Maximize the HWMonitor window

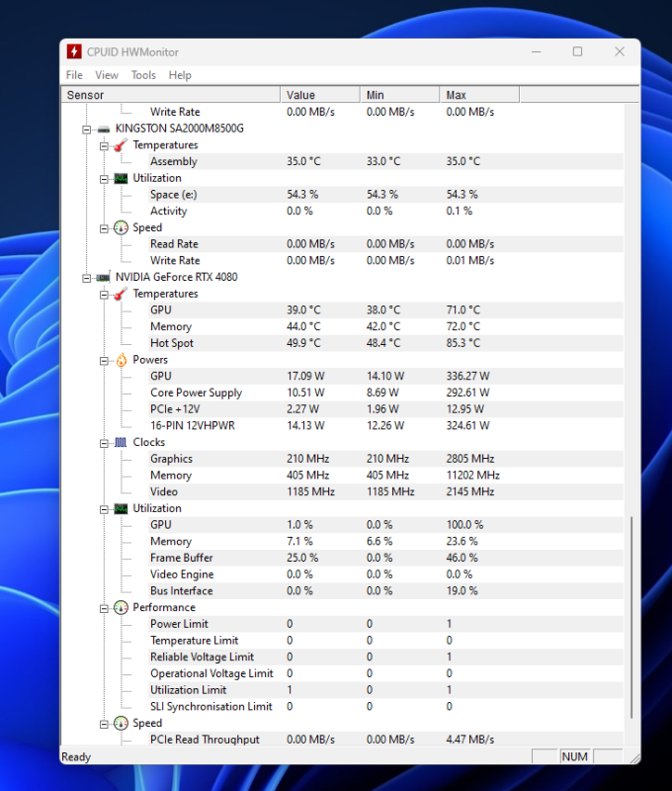click(578, 51)
